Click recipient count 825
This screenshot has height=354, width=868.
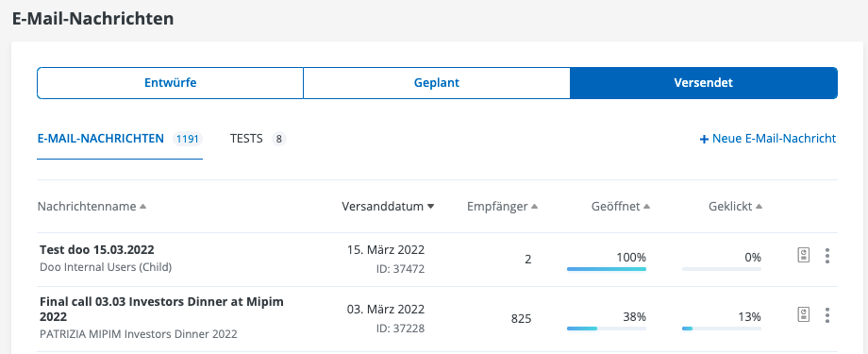[x=521, y=318]
